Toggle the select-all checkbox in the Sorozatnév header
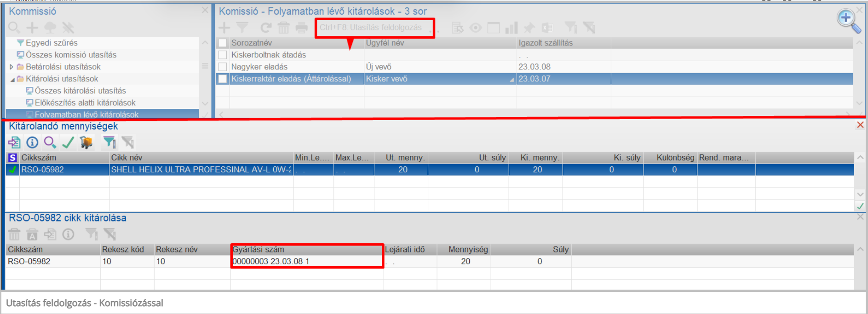Viewport: 868px width, 314px height. pos(223,43)
